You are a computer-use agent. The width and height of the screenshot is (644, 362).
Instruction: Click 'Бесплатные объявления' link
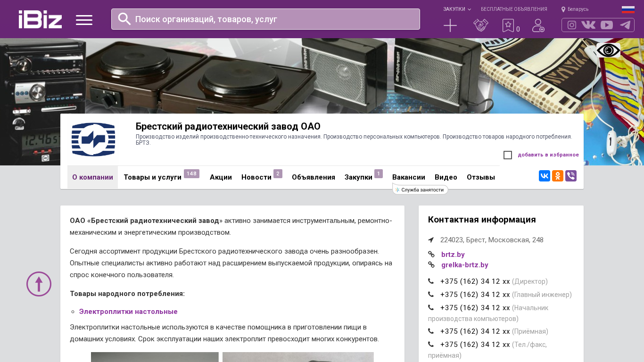pyautogui.click(x=514, y=9)
